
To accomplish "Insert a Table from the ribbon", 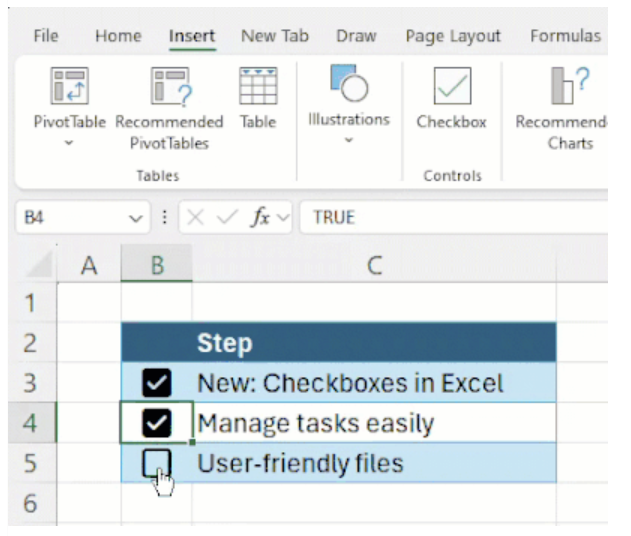I will point(258,97).
